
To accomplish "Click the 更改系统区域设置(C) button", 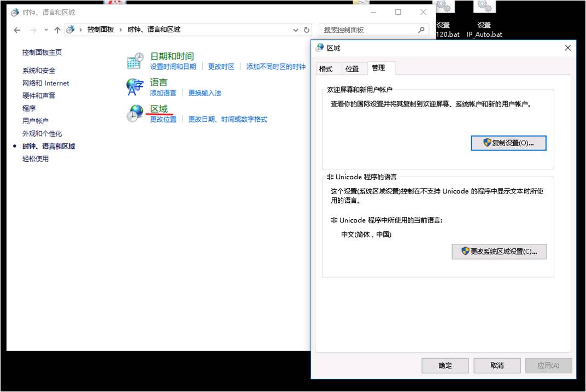I will pyautogui.click(x=498, y=251).
